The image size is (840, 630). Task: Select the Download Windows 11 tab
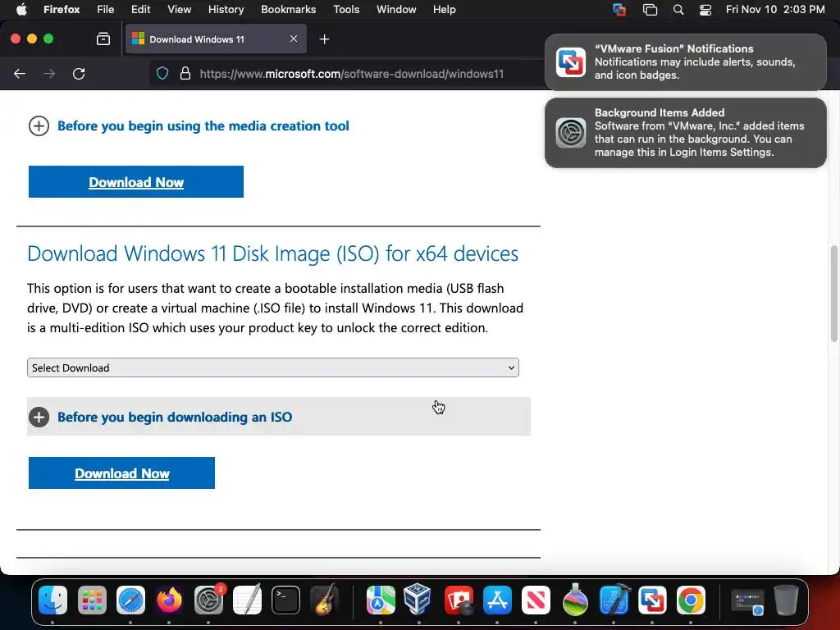pos(216,39)
